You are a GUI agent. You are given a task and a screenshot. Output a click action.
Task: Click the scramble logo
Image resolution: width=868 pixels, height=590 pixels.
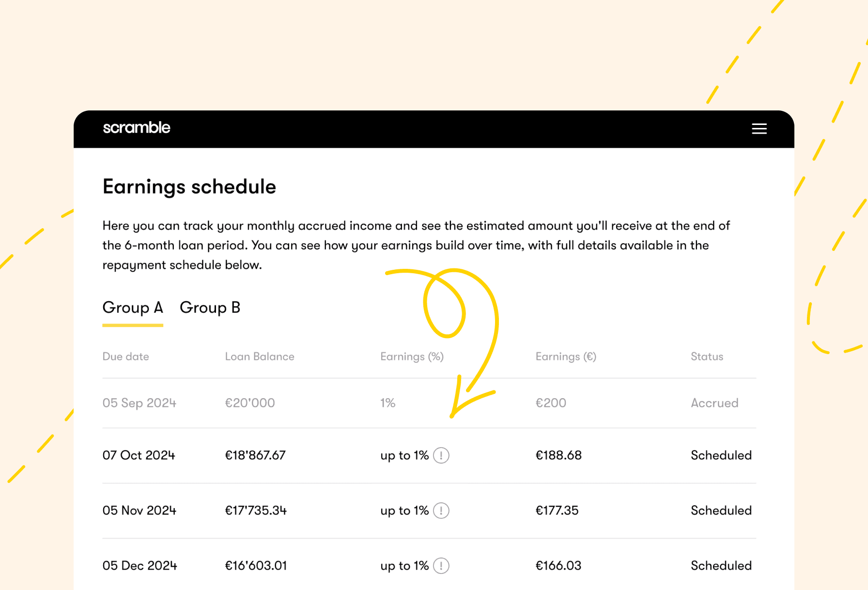[137, 128]
